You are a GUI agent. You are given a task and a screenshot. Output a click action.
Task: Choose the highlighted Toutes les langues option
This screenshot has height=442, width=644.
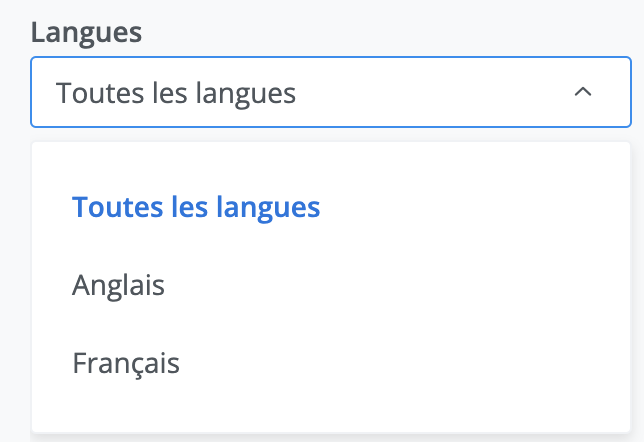[x=196, y=207]
